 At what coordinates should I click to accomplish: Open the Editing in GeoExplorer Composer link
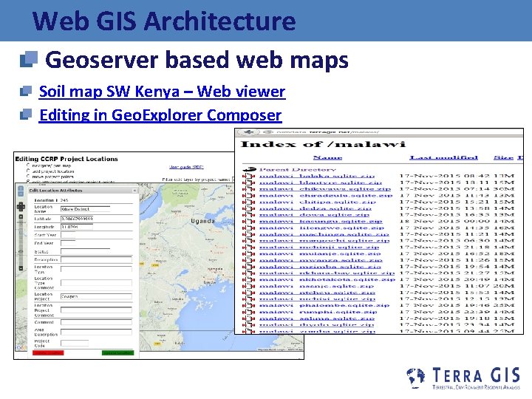[160, 115]
